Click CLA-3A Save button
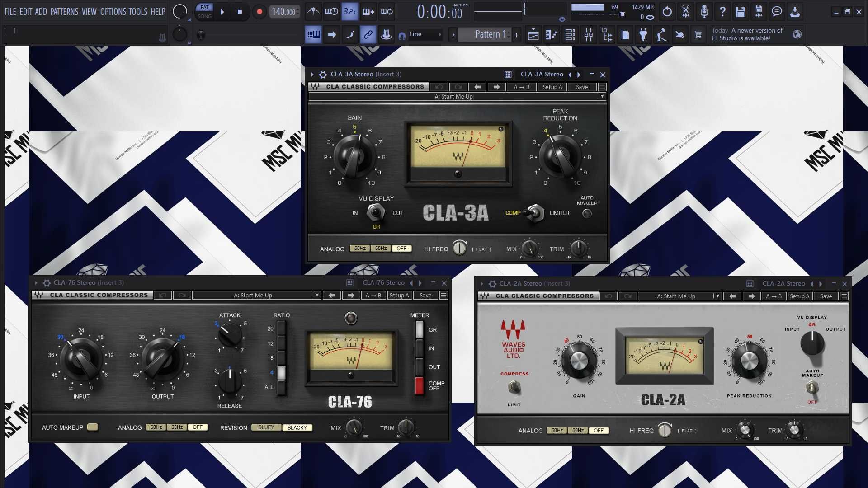Screen dimensions: 868x488 tap(582, 87)
